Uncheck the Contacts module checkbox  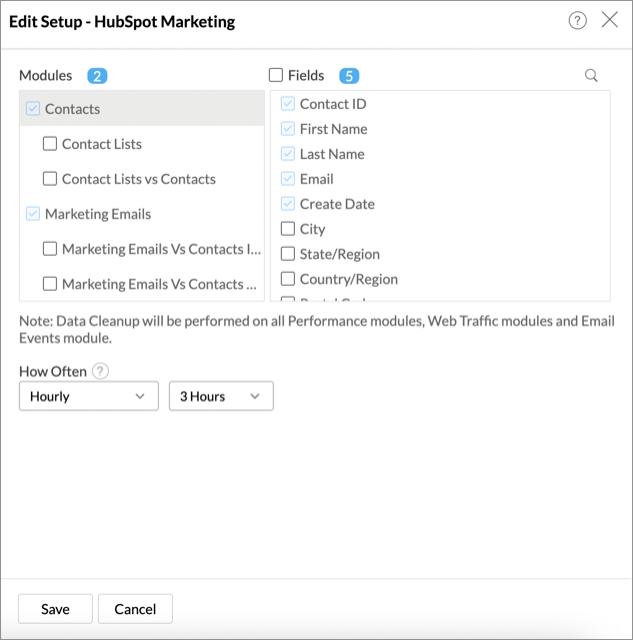point(33,109)
